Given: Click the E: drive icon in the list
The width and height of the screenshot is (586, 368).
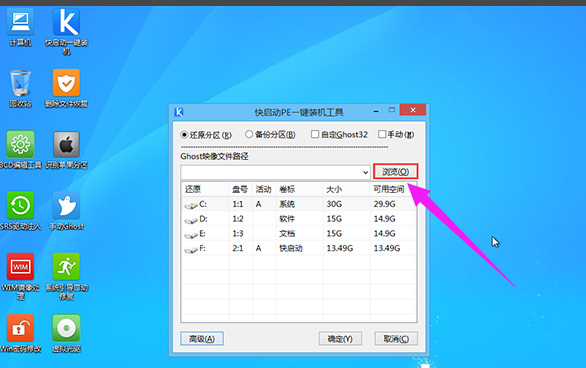Looking at the screenshot, I should click(191, 235).
